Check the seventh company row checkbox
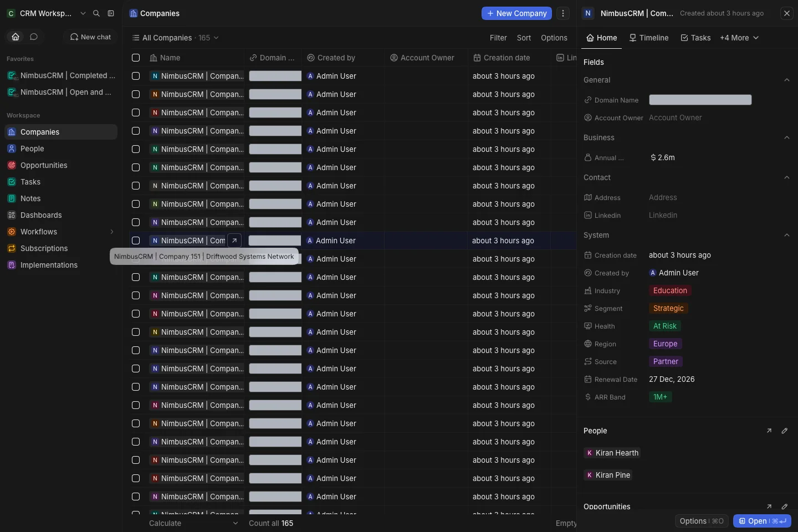 [136, 186]
